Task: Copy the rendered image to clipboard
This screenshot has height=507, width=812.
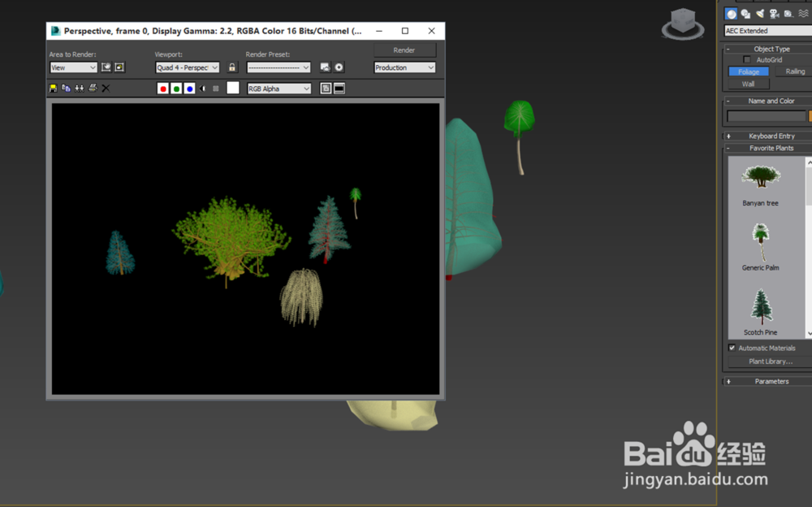Action: (x=66, y=89)
